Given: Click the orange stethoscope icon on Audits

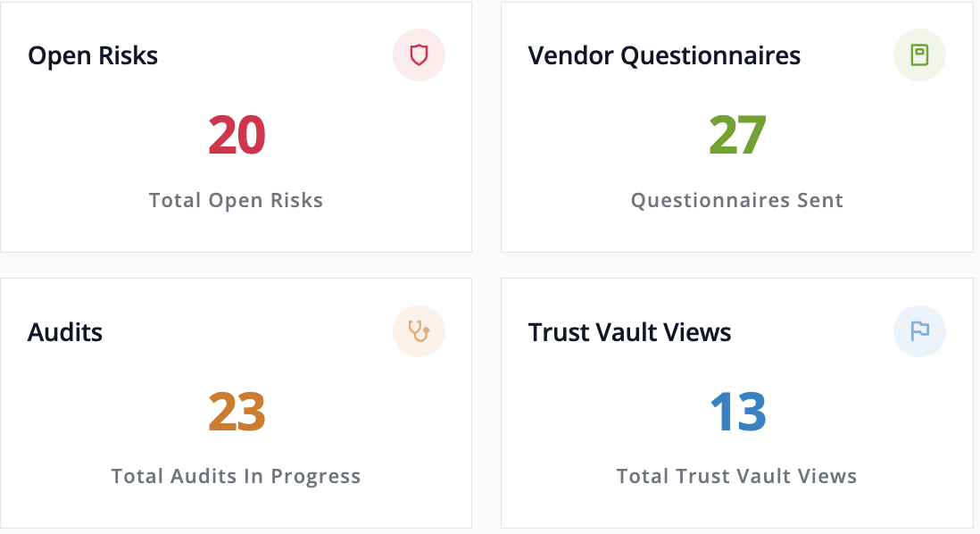Looking at the screenshot, I should point(419,331).
